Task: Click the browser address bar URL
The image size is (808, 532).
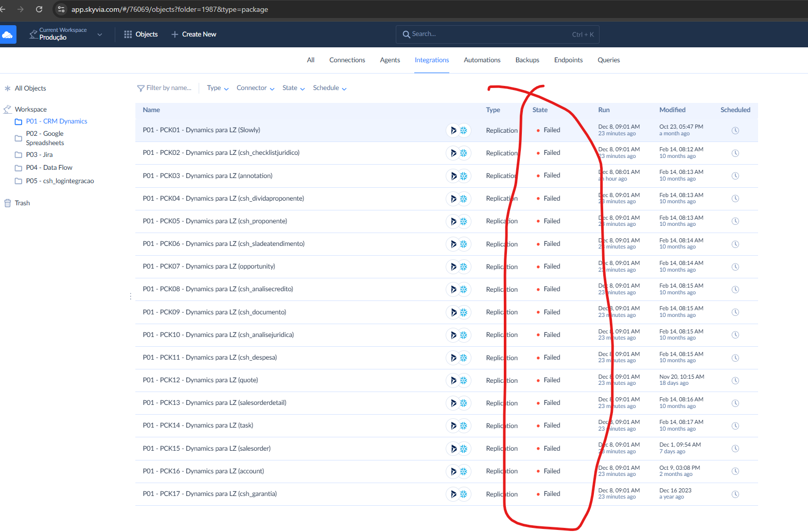Action: click(x=169, y=9)
